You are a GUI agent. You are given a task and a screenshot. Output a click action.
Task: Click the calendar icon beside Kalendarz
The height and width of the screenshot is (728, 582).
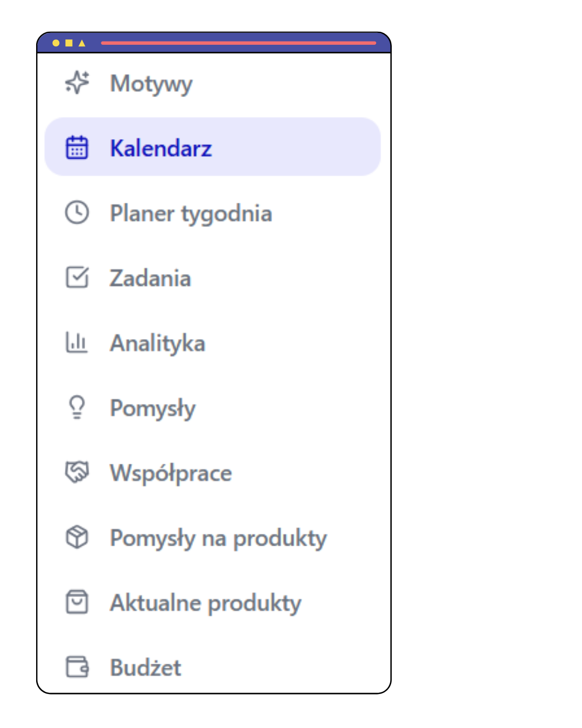pos(77,147)
